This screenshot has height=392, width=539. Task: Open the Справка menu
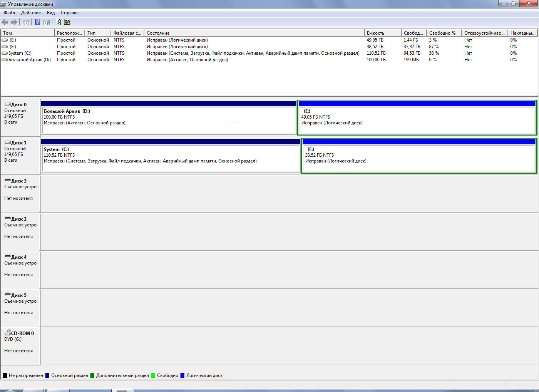pyautogui.click(x=70, y=13)
